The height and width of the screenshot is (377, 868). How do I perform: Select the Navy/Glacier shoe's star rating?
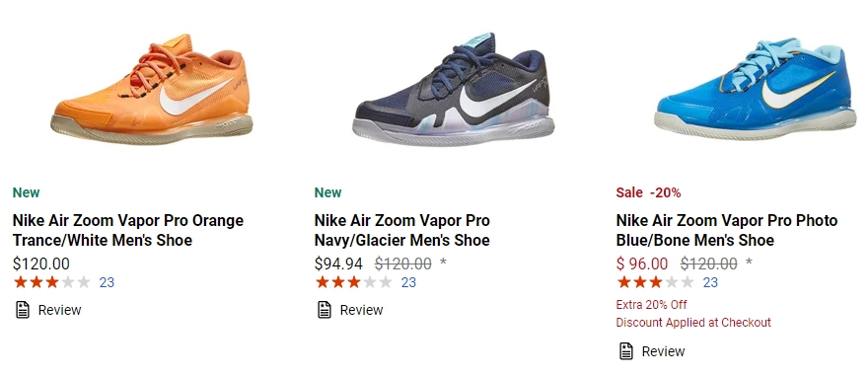[354, 282]
